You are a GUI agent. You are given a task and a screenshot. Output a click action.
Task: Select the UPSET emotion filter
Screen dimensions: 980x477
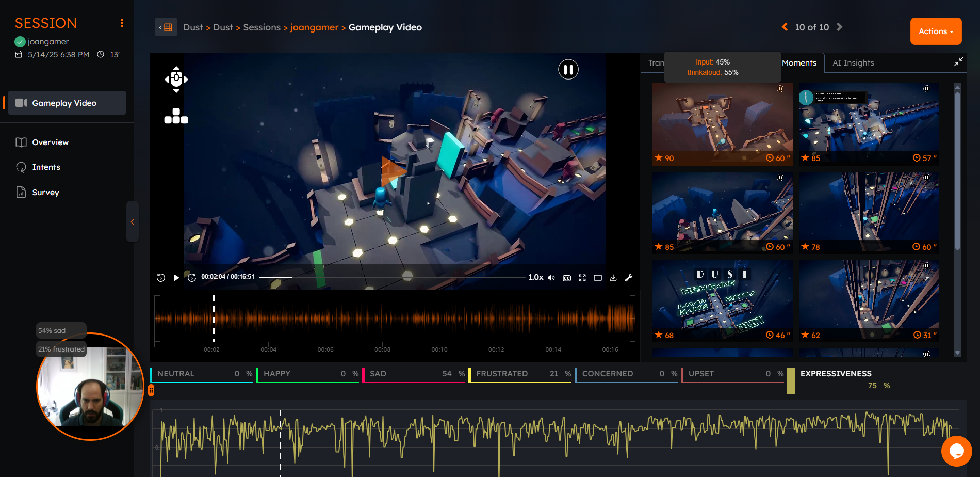click(733, 374)
